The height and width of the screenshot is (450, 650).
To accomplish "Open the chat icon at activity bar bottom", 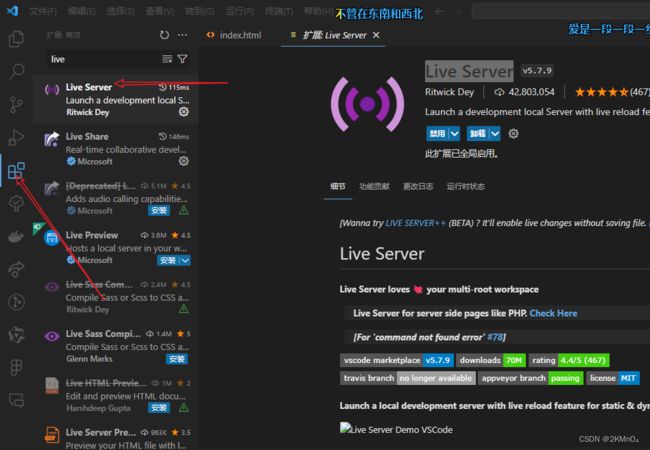I will [16, 400].
